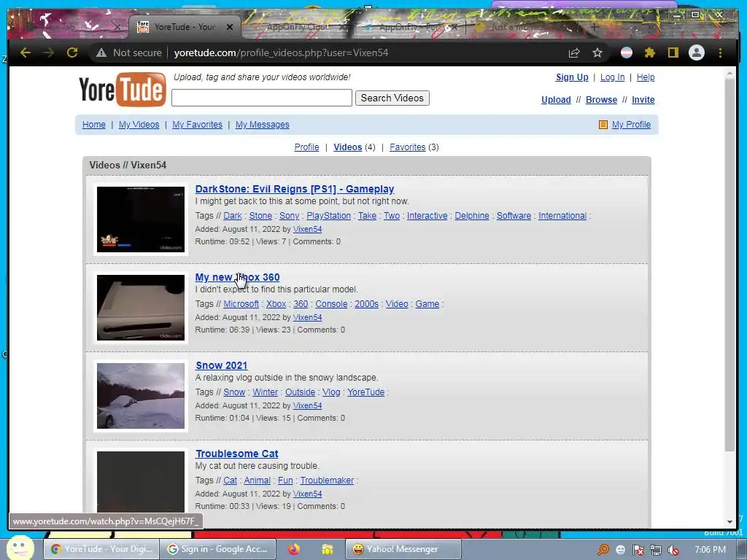The width and height of the screenshot is (747, 560).
Task: Click the Delphine tag
Action: pos(472,216)
